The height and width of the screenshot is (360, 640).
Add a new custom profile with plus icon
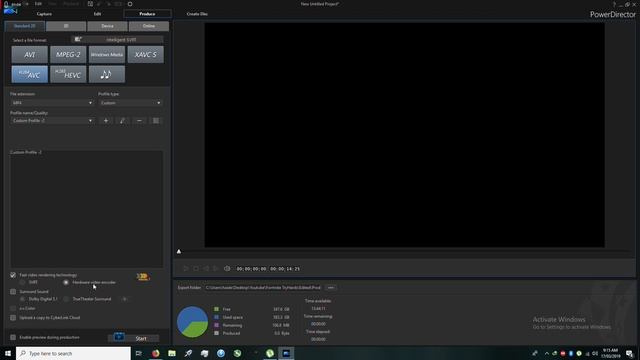106,121
